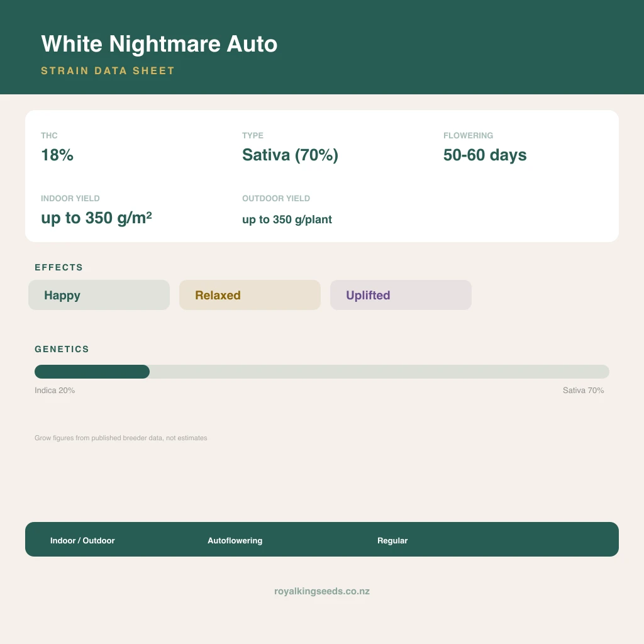Choose the Uplifted effect tag

[401, 295]
